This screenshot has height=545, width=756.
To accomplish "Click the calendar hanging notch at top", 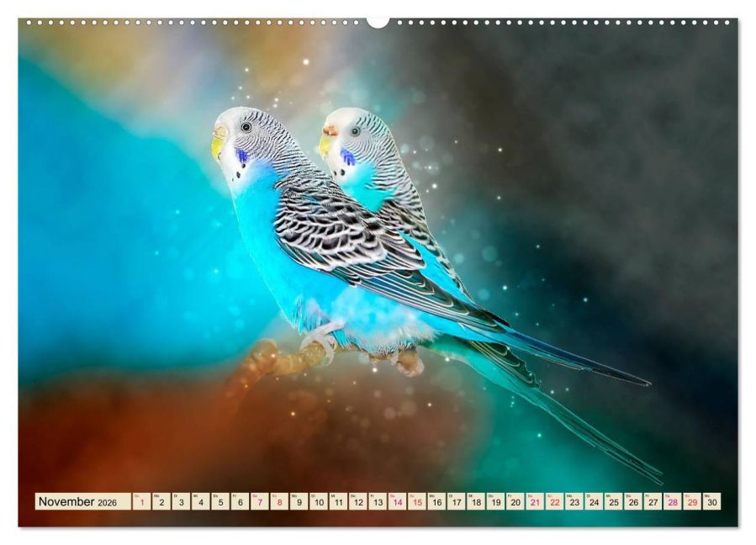I will point(378,23).
